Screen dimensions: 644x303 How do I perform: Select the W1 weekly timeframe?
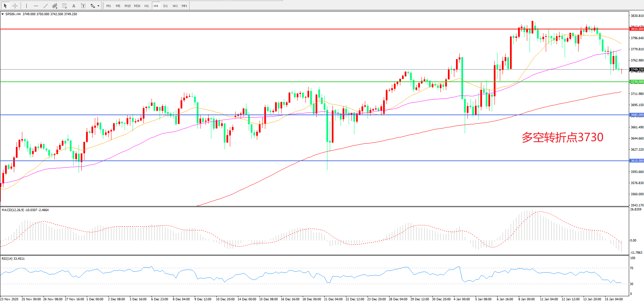(x=175, y=6)
